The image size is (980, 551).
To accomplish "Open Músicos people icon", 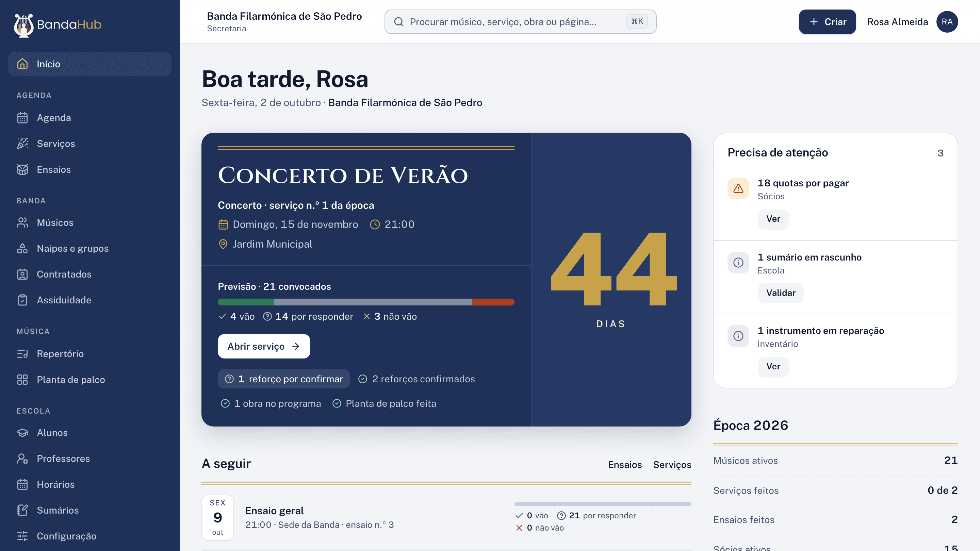I will pos(22,223).
